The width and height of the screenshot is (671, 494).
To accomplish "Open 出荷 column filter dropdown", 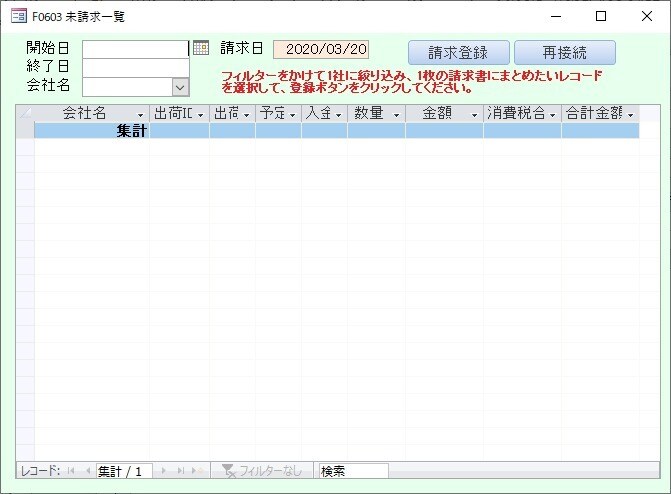I will point(246,115).
